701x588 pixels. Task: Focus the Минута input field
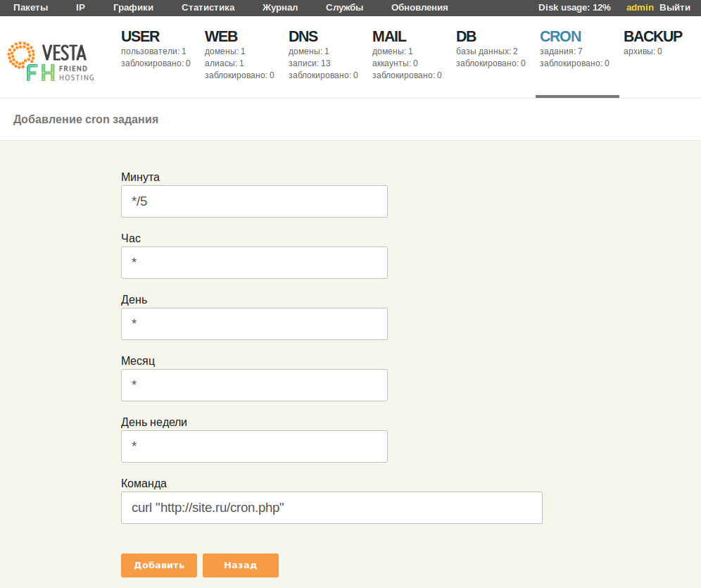click(x=254, y=201)
